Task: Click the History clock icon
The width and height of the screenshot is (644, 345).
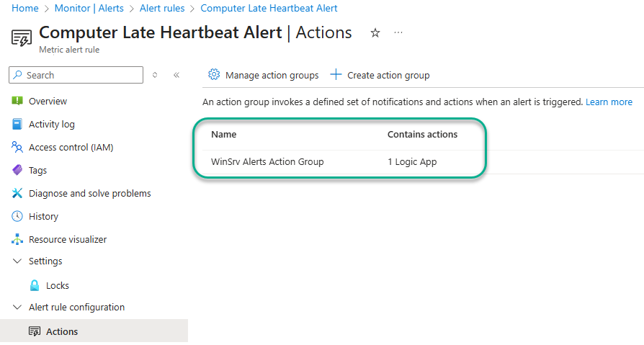Action: [17, 216]
